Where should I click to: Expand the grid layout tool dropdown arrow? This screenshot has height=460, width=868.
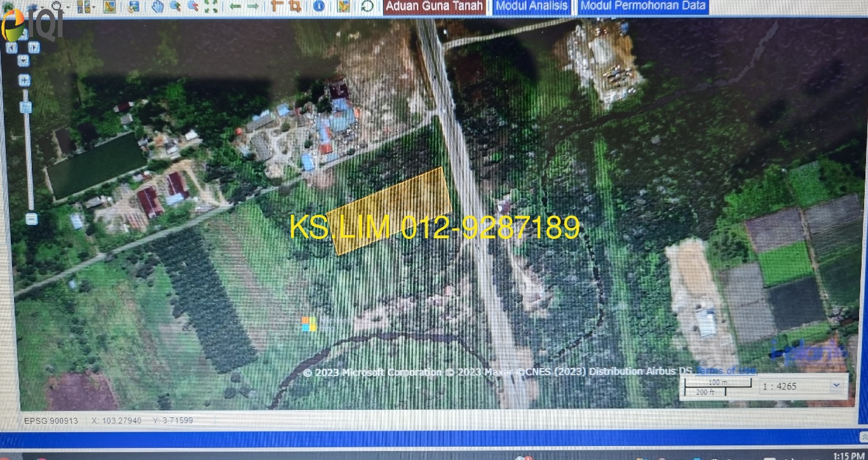pyautogui.click(x=93, y=7)
